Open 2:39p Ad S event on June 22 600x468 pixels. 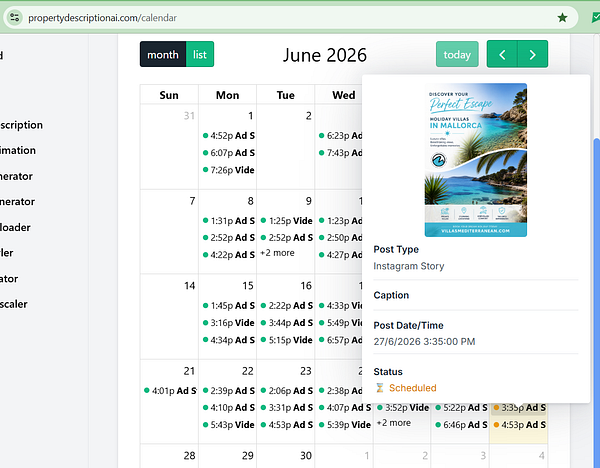[228, 391]
